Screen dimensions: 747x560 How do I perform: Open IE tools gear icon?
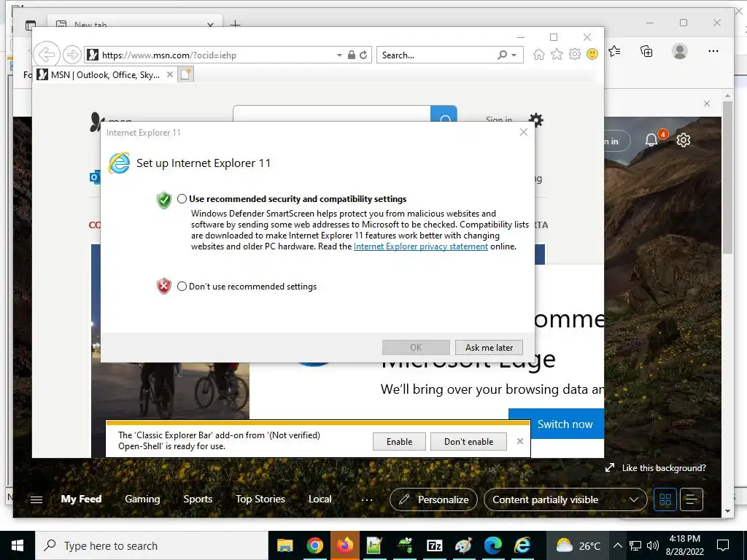tap(575, 54)
